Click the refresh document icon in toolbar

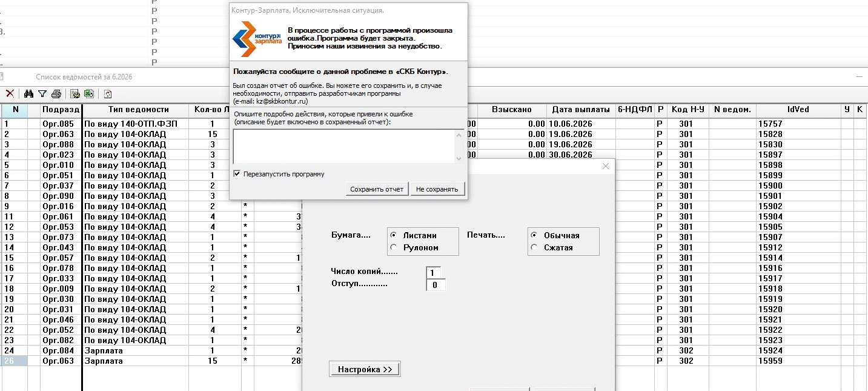point(108,94)
